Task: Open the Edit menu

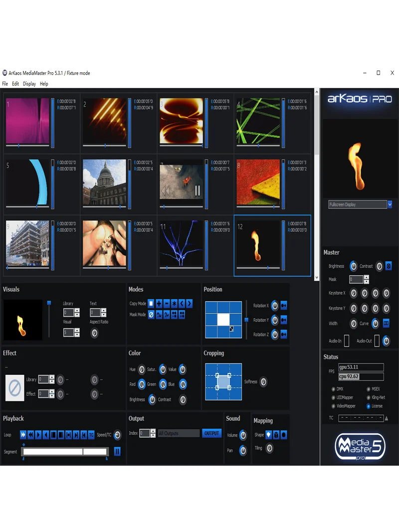Action: (15, 84)
